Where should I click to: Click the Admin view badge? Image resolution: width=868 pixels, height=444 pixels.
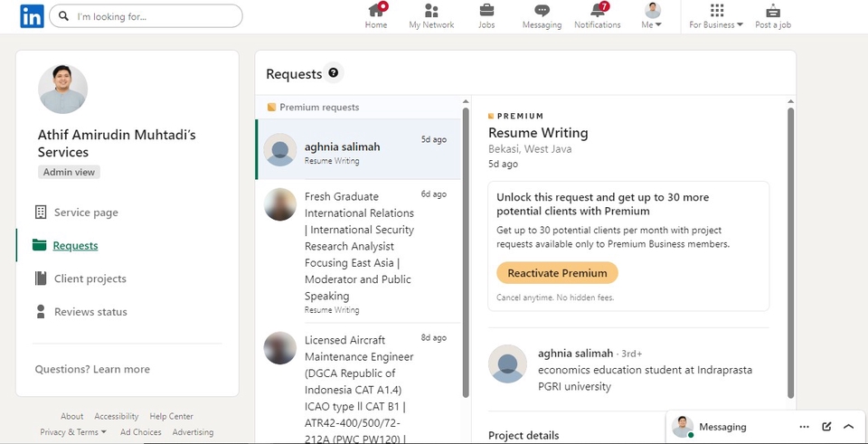pyautogui.click(x=70, y=172)
